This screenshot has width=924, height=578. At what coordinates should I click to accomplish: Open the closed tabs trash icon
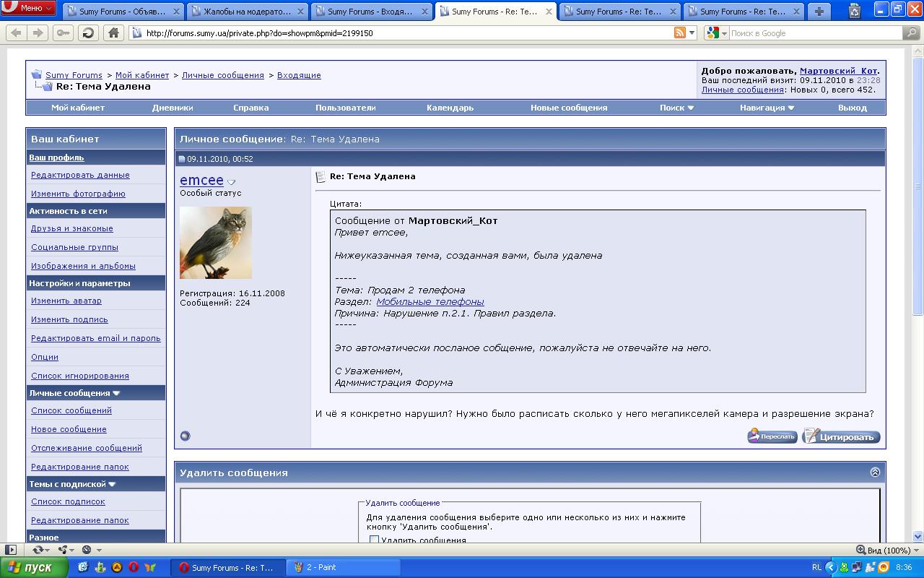click(x=855, y=11)
